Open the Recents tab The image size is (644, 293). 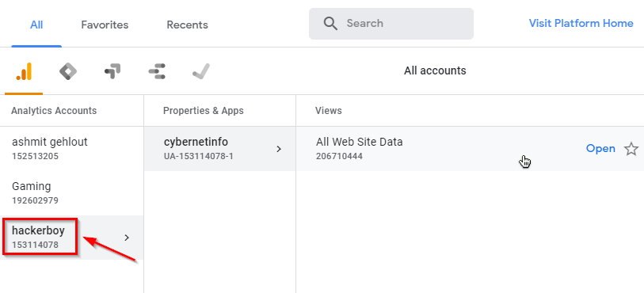pyautogui.click(x=187, y=25)
